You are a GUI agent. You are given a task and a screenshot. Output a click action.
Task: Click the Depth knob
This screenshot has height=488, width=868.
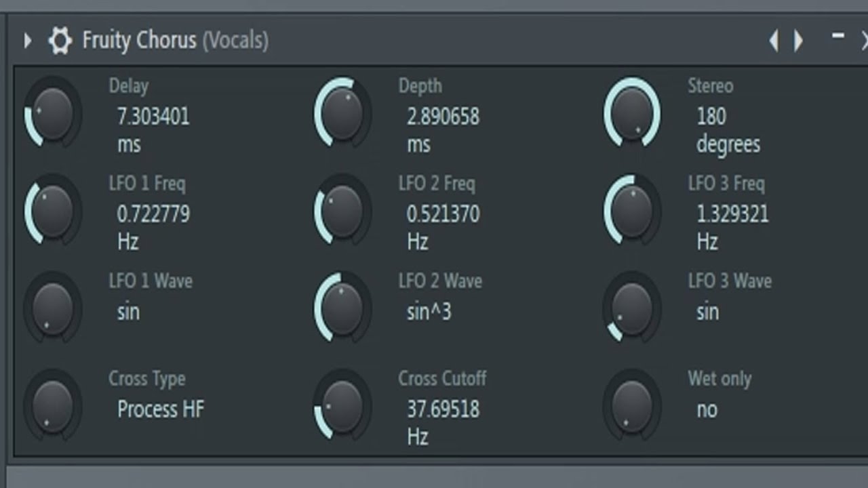pyautogui.click(x=342, y=113)
